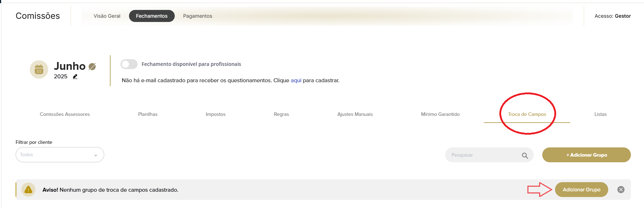
Task: Open the Ajustes Manuais tab
Action: [x=355, y=114]
